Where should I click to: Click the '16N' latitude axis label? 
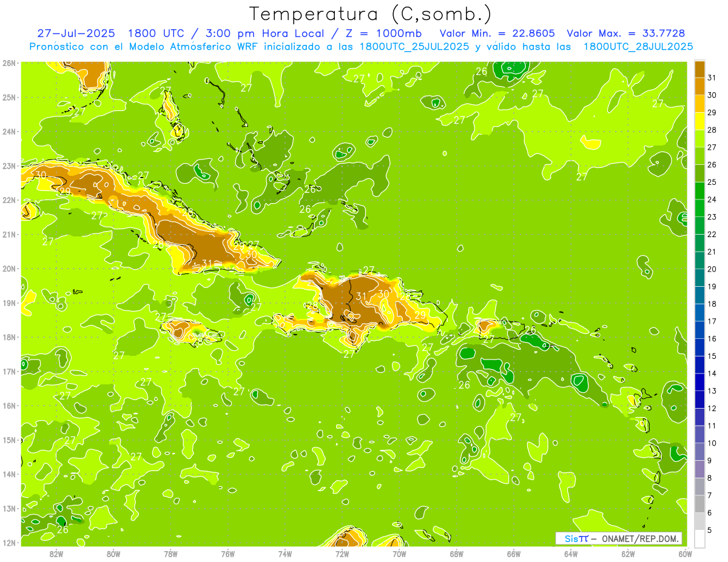tap(9, 406)
